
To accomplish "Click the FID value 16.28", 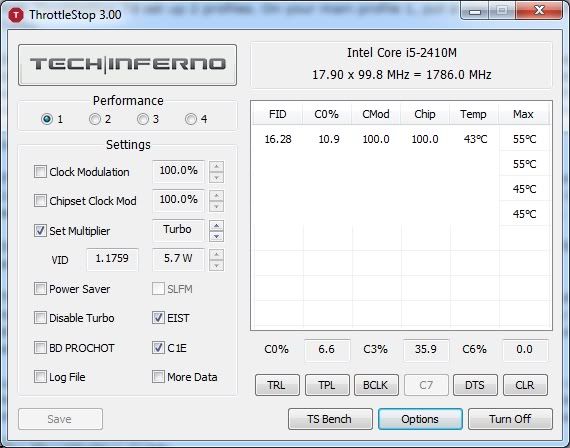I will [278, 139].
